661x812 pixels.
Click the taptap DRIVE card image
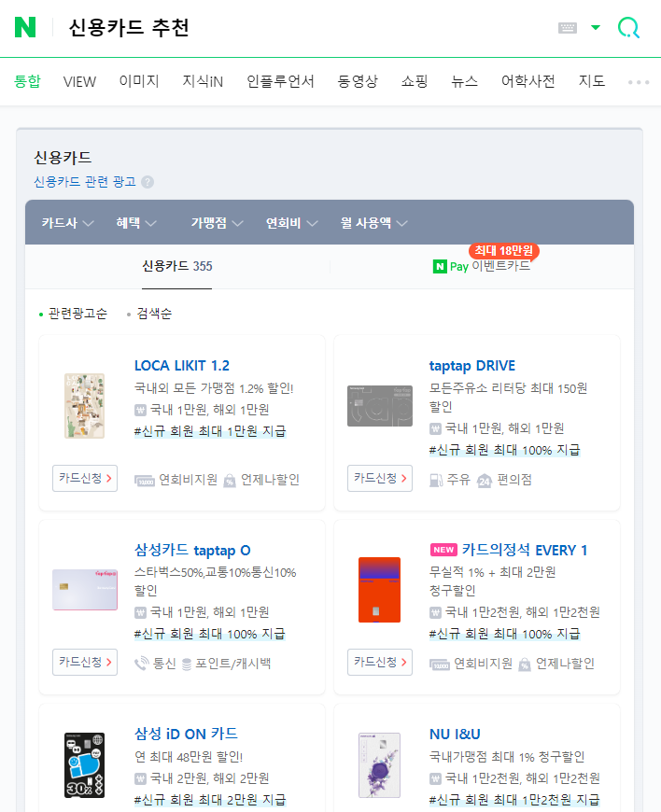(x=380, y=405)
